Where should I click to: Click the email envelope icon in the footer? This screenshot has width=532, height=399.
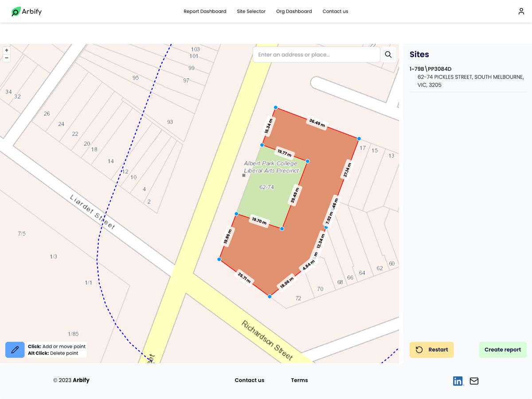coord(474,380)
